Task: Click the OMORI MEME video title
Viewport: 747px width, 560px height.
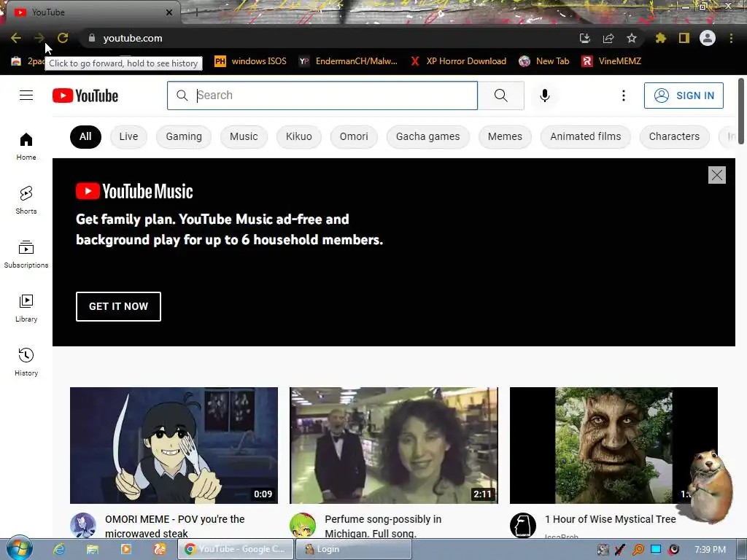Action: pyautogui.click(x=175, y=526)
